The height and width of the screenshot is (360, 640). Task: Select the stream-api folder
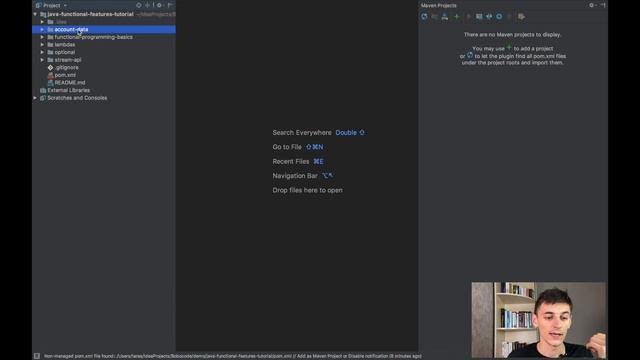pyautogui.click(x=68, y=60)
